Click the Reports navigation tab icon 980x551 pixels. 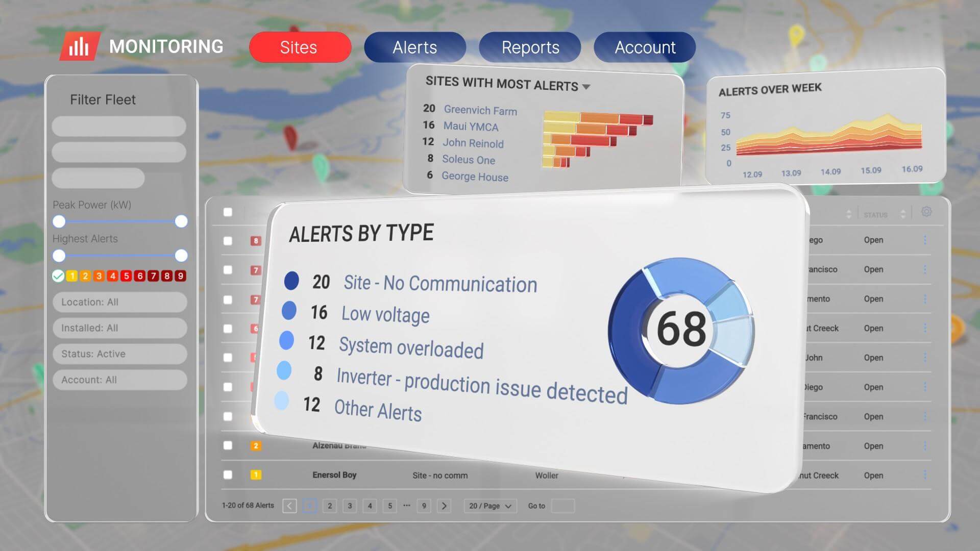(530, 47)
